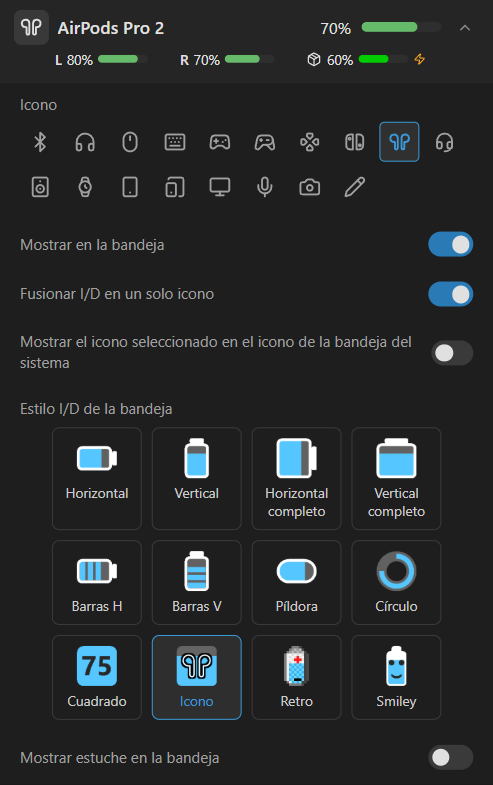Choose Horizontal completo tray style
The image size is (493, 785).
click(296, 479)
